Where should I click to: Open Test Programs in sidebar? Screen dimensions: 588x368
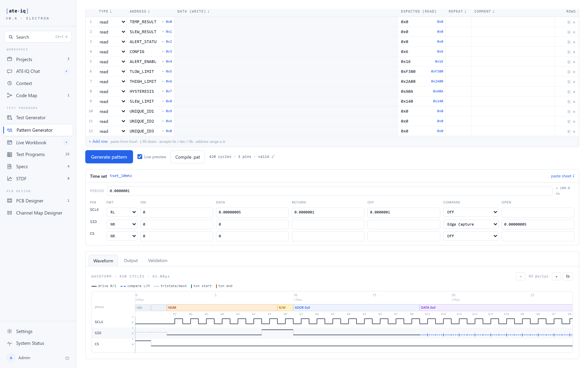pyautogui.click(x=38, y=154)
